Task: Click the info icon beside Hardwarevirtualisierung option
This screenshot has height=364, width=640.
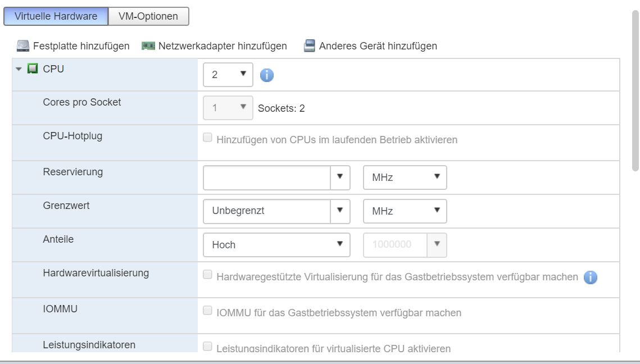Action: 590,277
